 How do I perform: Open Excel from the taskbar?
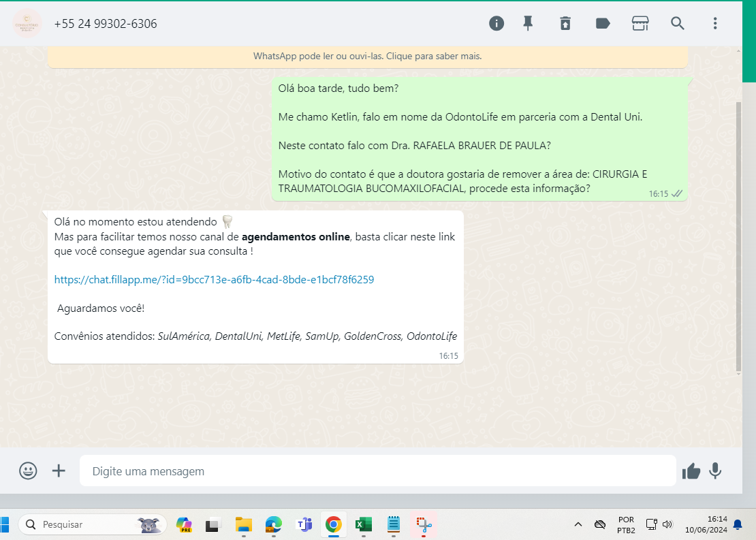(x=364, y=524)
